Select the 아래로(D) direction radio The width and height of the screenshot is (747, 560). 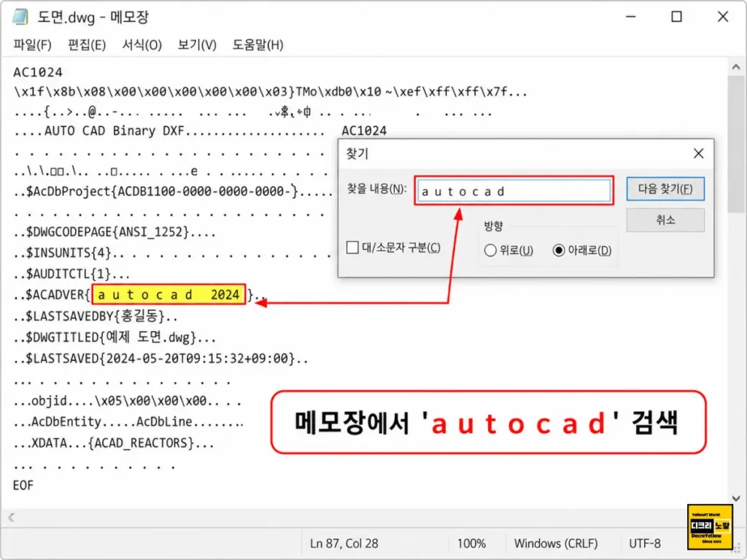coord(559,250)
